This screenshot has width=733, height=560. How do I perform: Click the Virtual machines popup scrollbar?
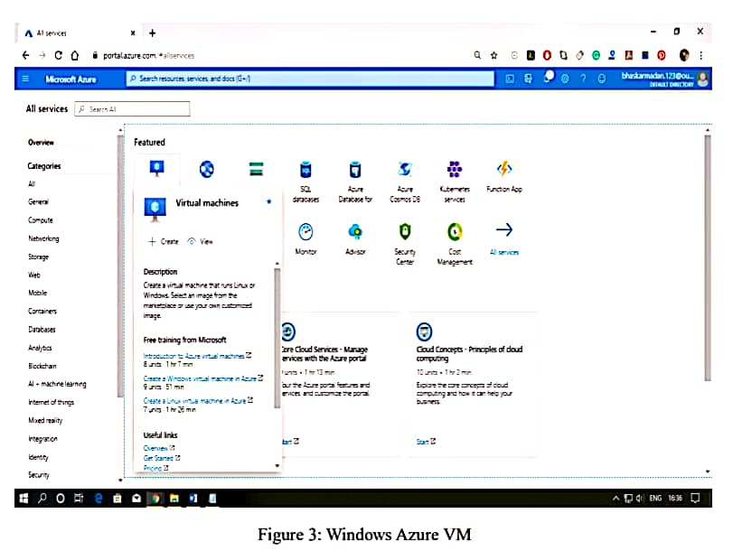pyautogui.click(x=277, y=338)
